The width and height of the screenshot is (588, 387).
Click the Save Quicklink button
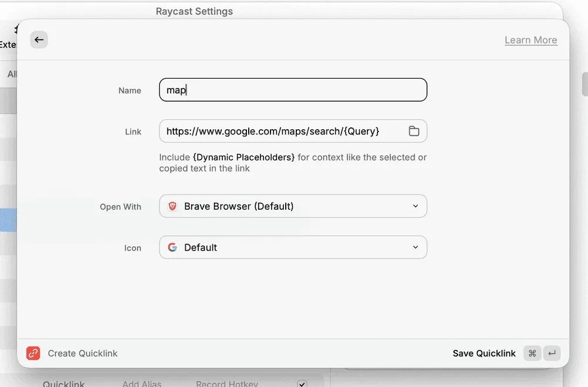coord(484,354)
